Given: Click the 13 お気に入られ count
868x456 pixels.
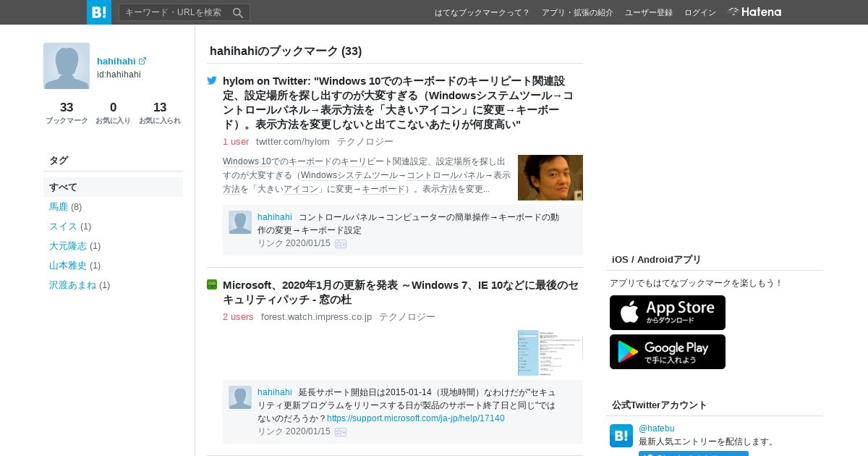Looking at the screenshot, I should [160, 113].
